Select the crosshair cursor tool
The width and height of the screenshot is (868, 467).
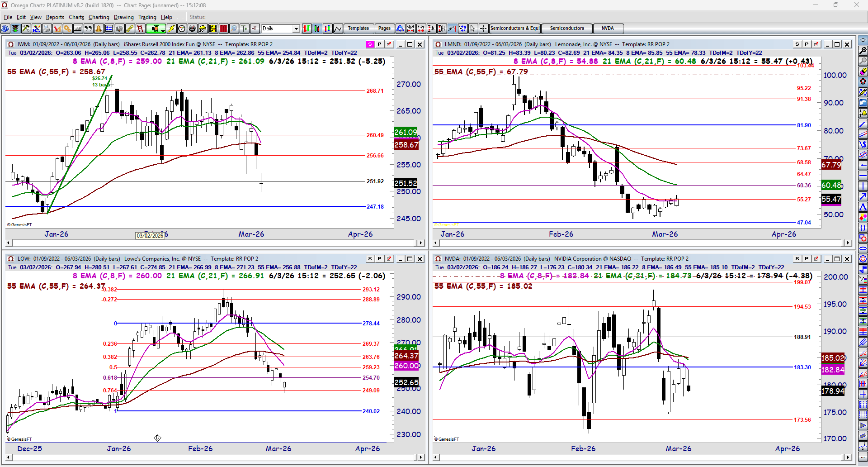tap(483, 29)
